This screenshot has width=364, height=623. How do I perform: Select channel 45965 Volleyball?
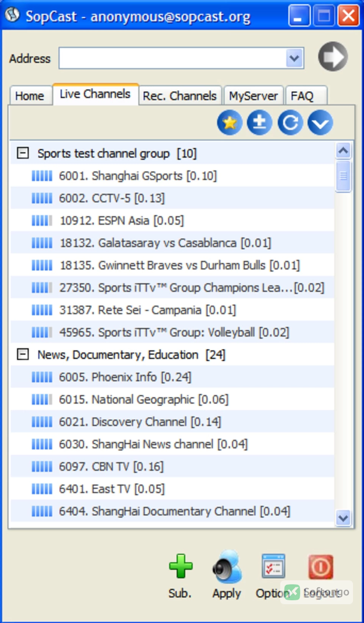coord(172,332)
